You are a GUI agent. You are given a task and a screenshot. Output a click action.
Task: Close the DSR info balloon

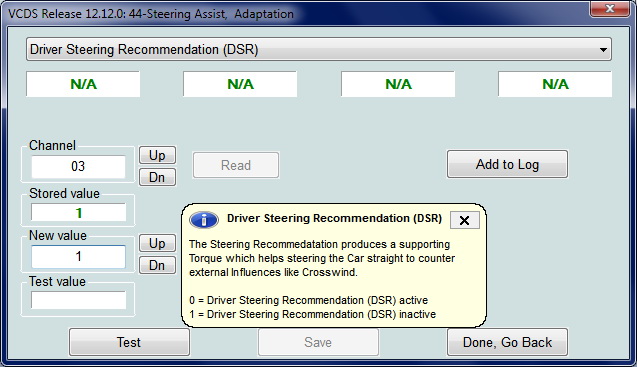tap(464, 220)
